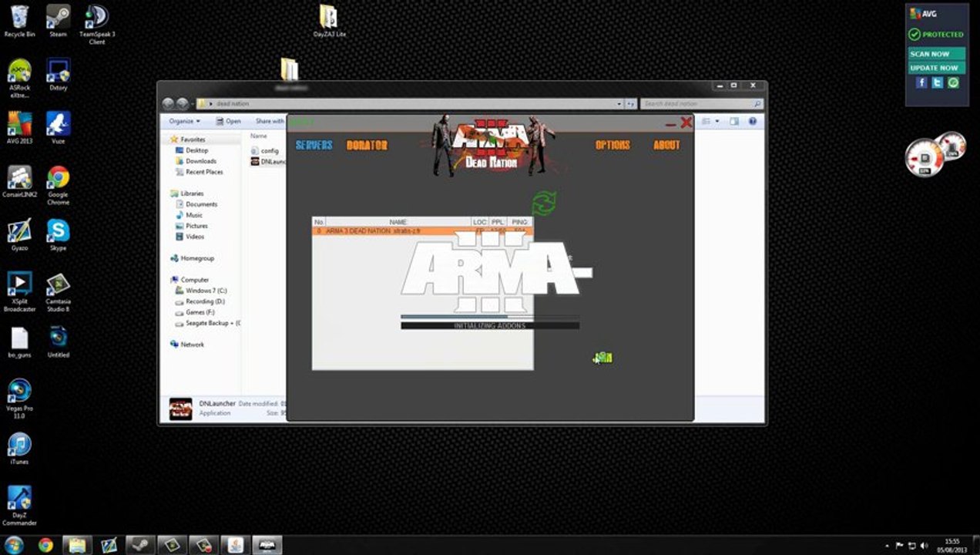
Task: Click the Gyazo desktop icon
Action: click(x=19, y=235)
